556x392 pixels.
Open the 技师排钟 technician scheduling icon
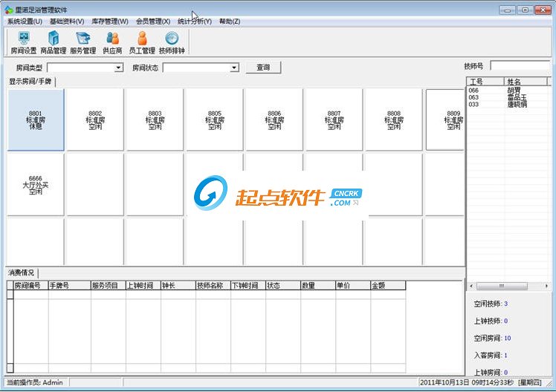click(172, 42)
